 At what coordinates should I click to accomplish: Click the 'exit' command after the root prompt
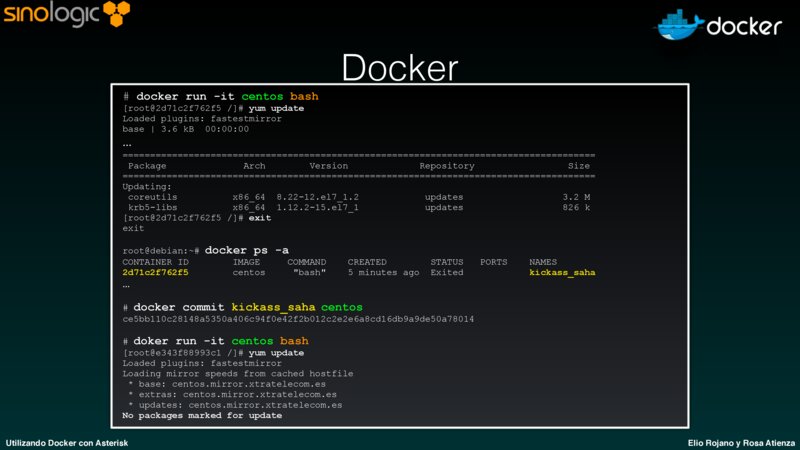point(260,217)
